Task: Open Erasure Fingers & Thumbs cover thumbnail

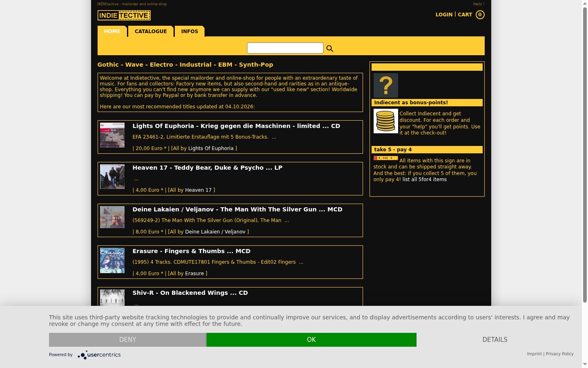Action: click(112, 260)
